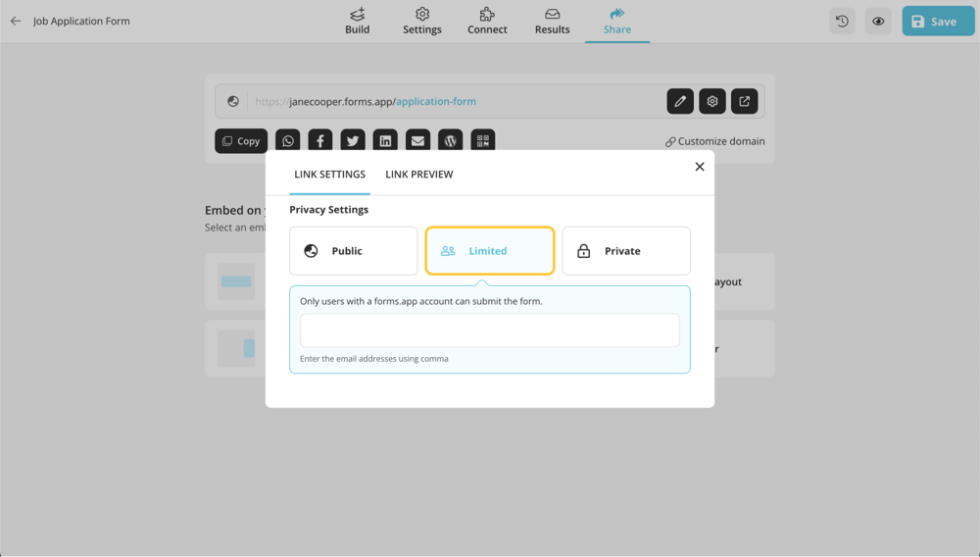
Task: Open link settings gear icon
Action: point(712,101)
